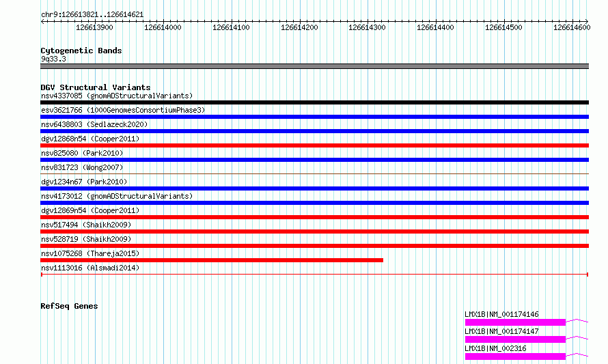Click ruler position 126614000
Viewport: 608px width, 364px height.
163,27
